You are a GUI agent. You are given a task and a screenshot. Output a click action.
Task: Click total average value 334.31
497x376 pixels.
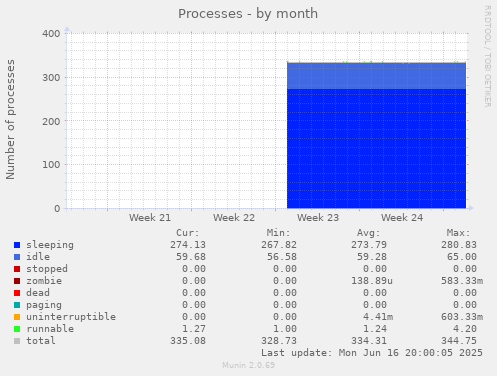tap(369, 341)
